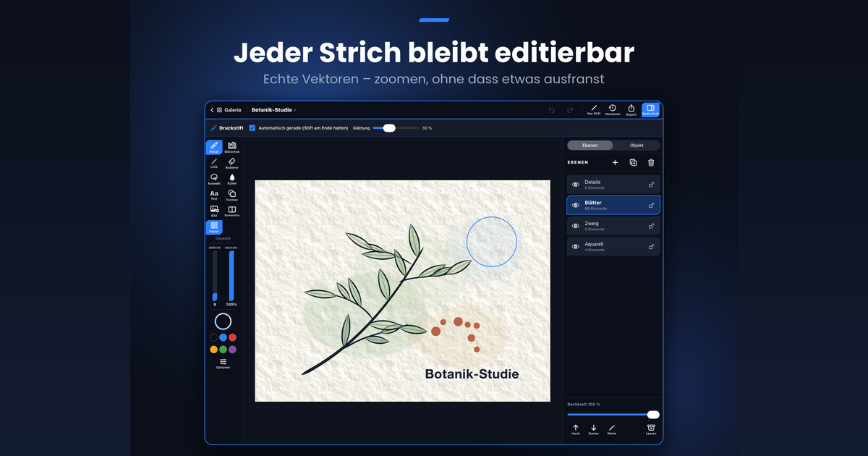Select the Aquarell layer row
868x456 pixels.
tap(613, 247)
